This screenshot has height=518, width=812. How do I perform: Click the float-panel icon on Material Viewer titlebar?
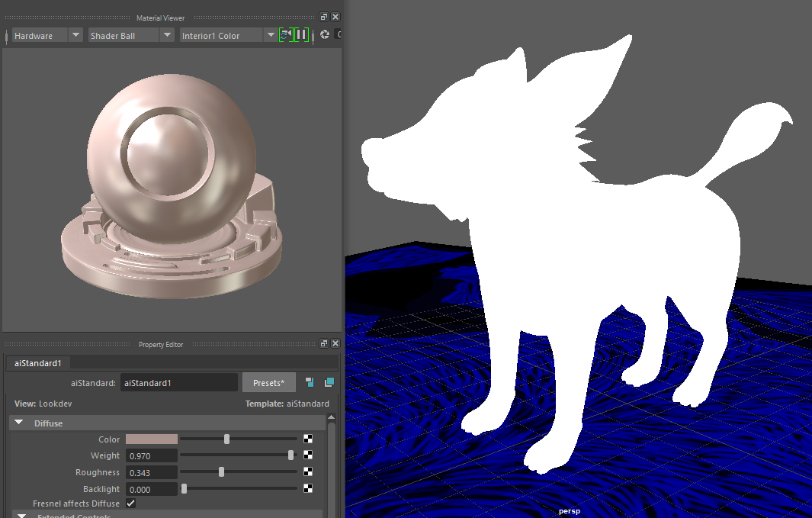pyautogui.click(x=323, y=15)
